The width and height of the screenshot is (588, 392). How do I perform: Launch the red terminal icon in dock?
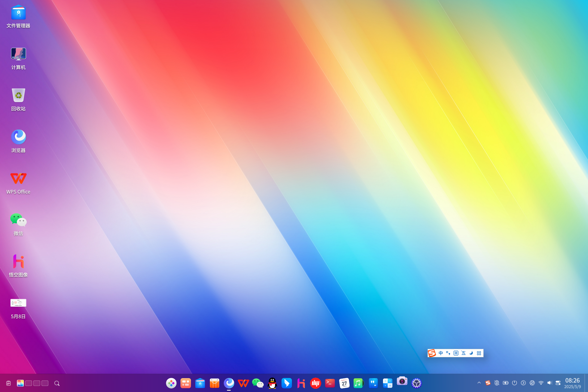click(x=330, y=383)
